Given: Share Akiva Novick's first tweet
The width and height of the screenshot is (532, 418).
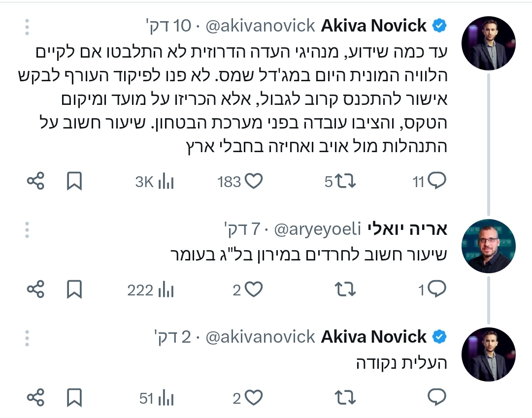Looking at the screenshot, I should [36, 182].
